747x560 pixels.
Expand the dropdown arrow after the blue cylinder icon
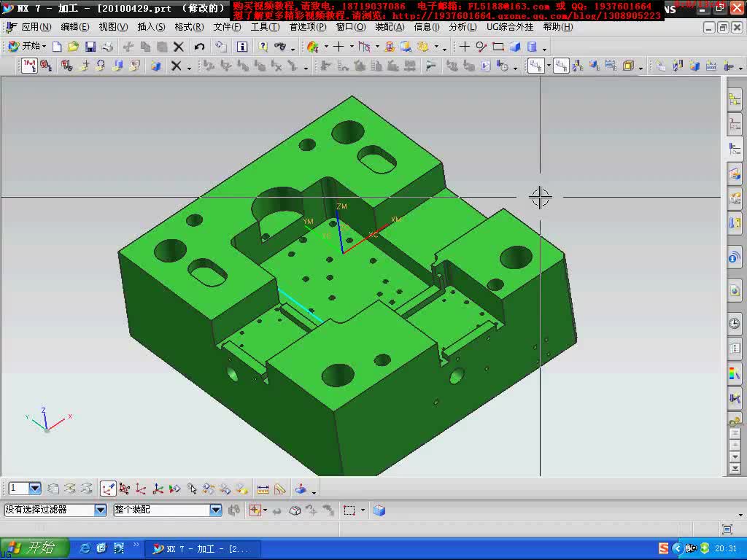point(544,48)
